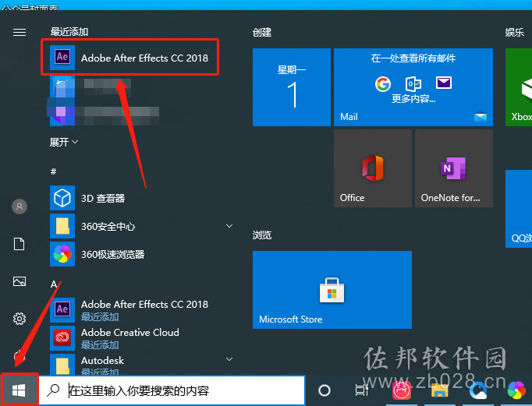Click the Cortana circle on taskbar
The height and width of the screenshot is (406, 532).
click(x=325, y=390)
